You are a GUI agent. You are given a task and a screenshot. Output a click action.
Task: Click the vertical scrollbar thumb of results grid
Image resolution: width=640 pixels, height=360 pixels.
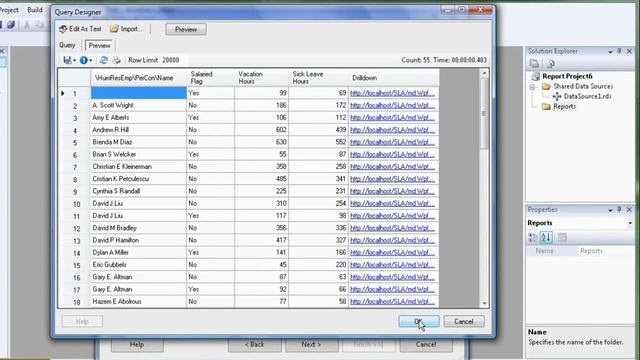(x=484, y=113)
